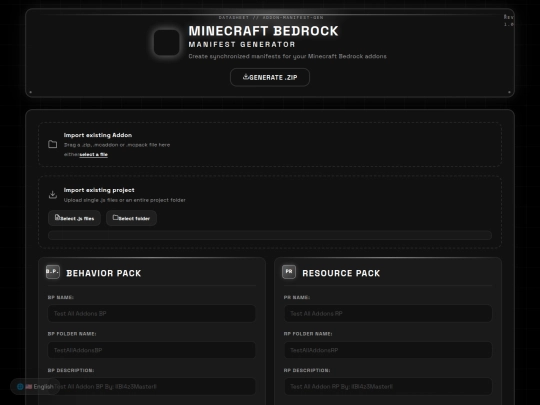Viewport: 540px width, 405px height.
Task: Click the 'Import existing project' heading
Action: tap(99, 190)
